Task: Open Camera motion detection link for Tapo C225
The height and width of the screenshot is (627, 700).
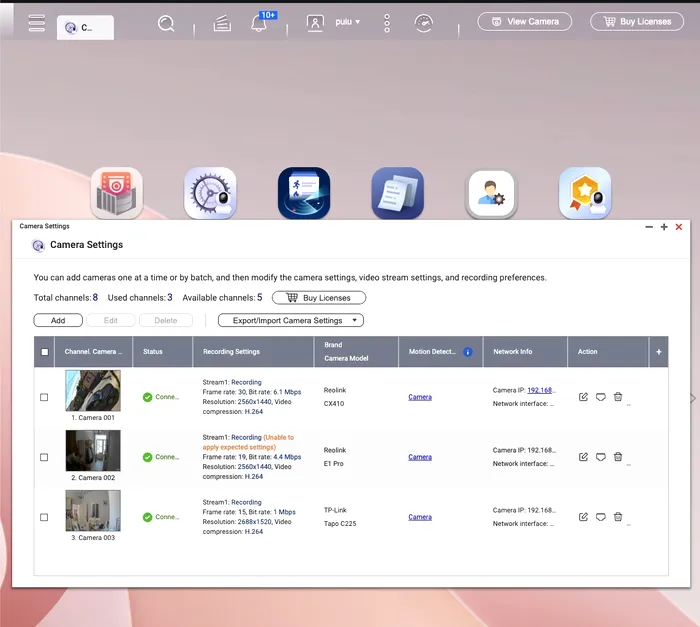Action: click(420, 517)
